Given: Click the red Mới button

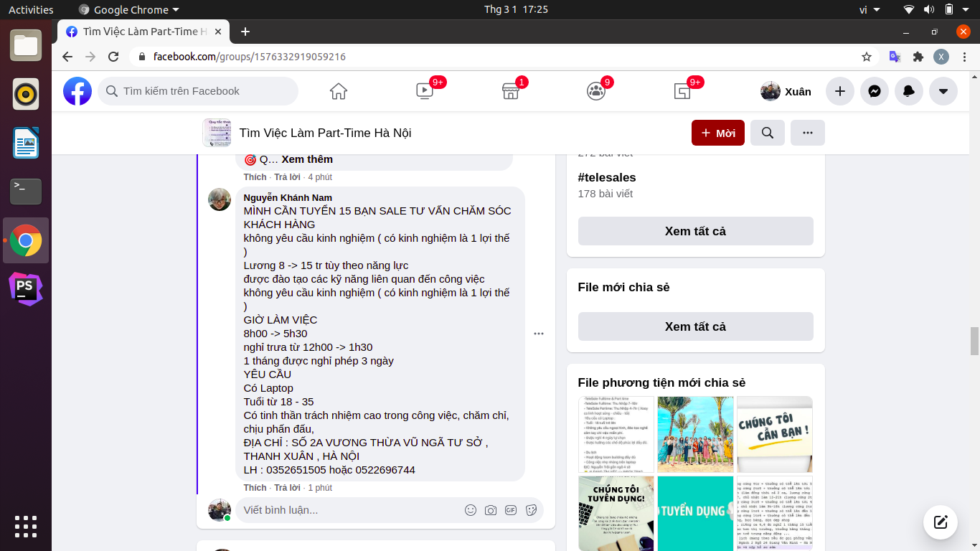Looking at the screenshot, I should coord(718,133).
